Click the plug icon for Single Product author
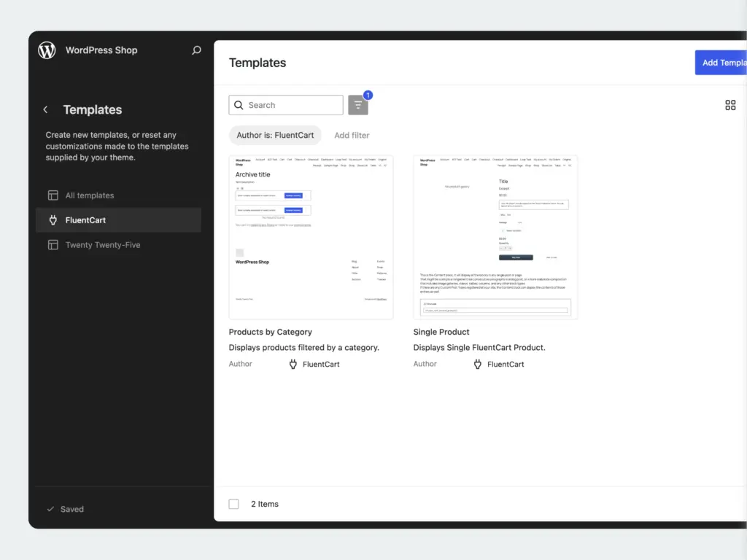Viewport: 747px width, 560px height. pos(478,365)
